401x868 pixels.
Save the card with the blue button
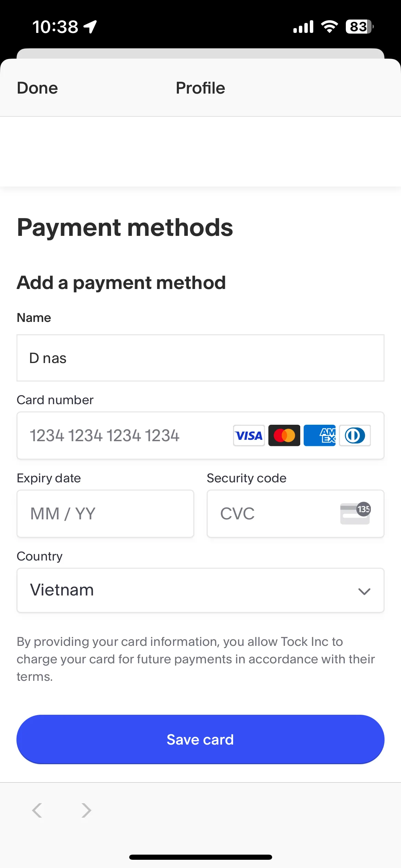click(x=200, y=739)
